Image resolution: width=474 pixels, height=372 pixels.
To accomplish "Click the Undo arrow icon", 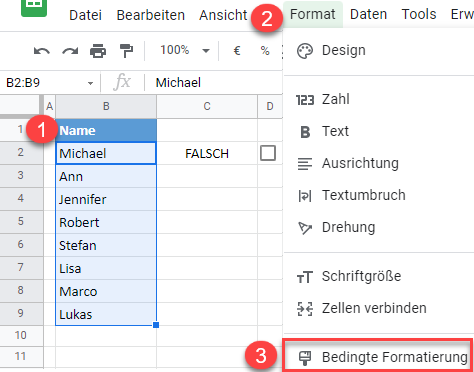I will click(x=42, y=51).
